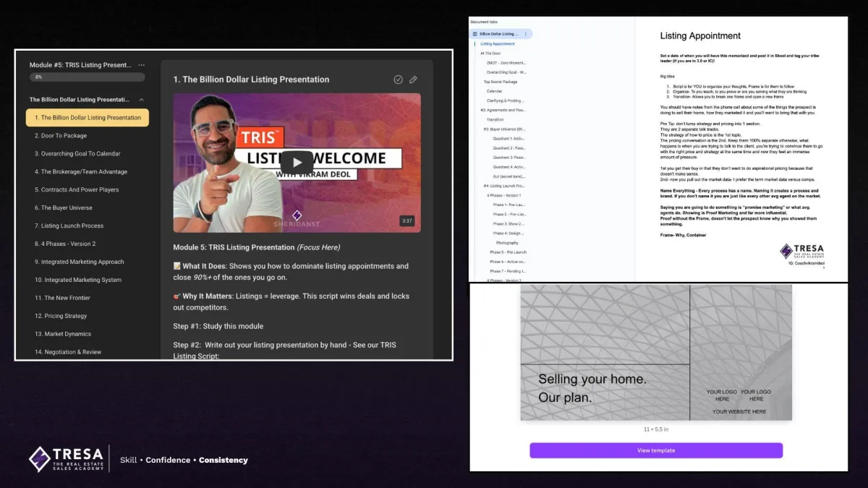The height and width of the screenshot is (488, 868).
Task: Click the Module #5: TRIS Listing Presentation title
Action: click(x=81, y=65)
